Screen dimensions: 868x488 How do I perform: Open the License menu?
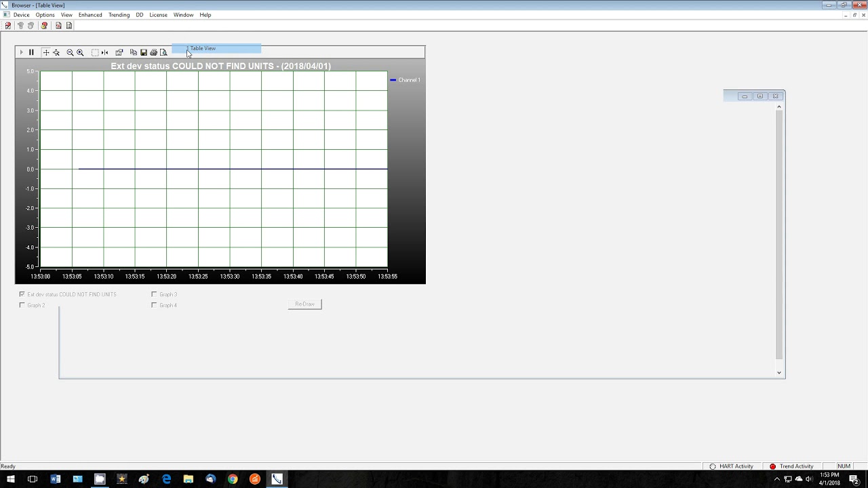pyautogui.click(x=158, y=15)
